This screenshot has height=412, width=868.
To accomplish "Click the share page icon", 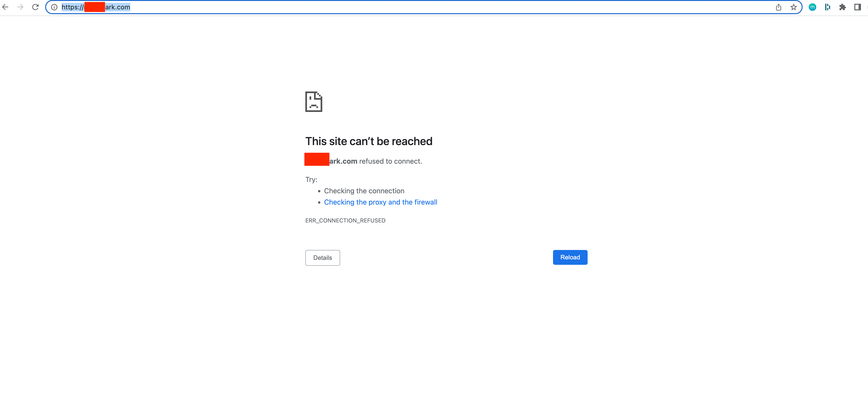I will point(778,7).
